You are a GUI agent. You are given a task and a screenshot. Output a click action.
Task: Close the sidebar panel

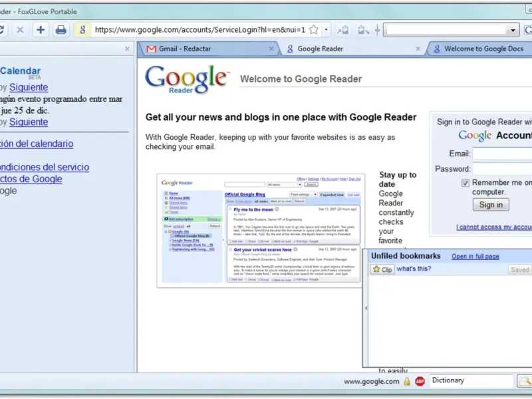[127, 49]
